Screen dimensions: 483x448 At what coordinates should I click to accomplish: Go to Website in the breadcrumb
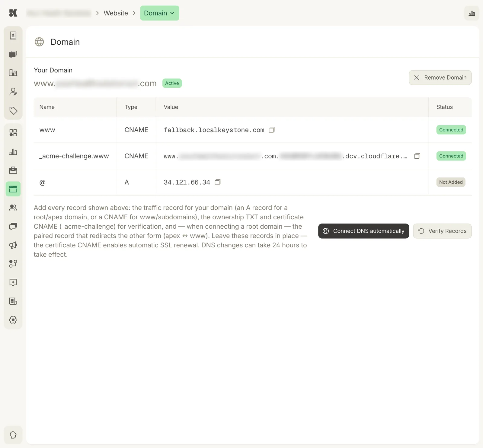click(116, 13)
